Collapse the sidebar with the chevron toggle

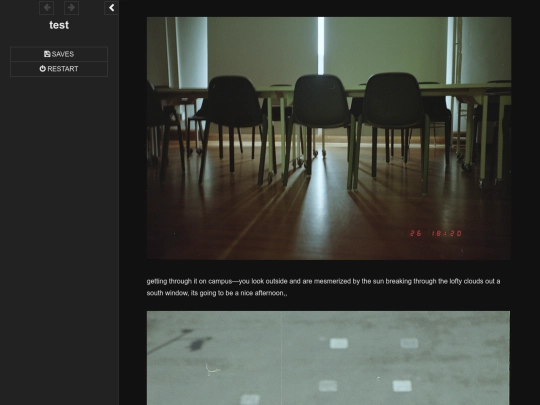(111, 8)
